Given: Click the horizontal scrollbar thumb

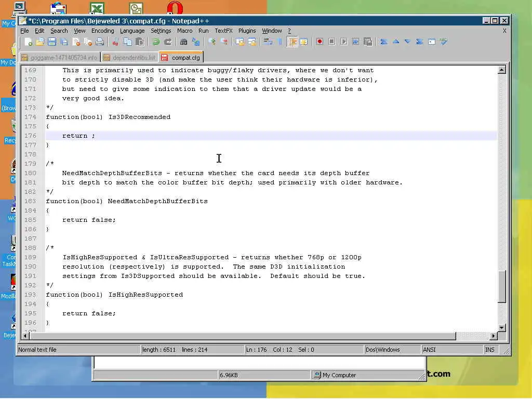Looking at the screenshot, I should [243, 336].
